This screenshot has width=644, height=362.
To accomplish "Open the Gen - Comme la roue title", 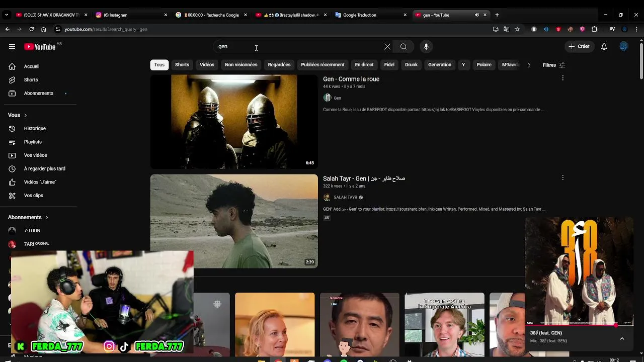I will 351,79.
